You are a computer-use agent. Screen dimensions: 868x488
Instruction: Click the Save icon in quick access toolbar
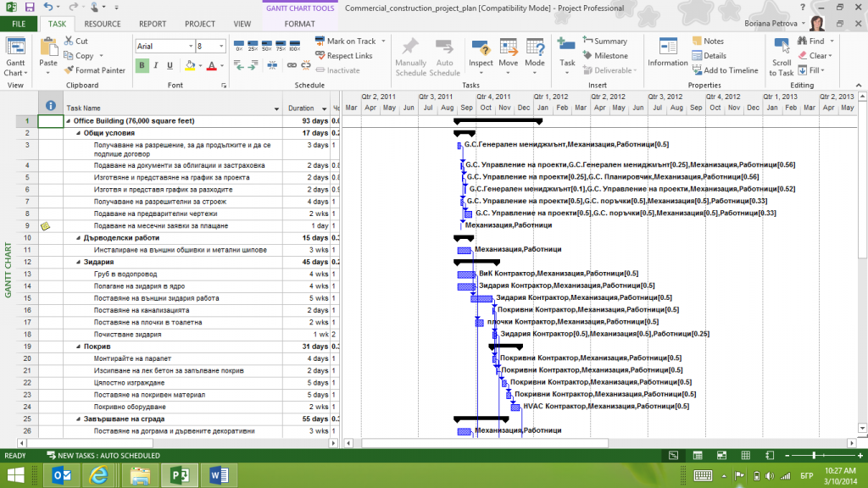(30, 7)
